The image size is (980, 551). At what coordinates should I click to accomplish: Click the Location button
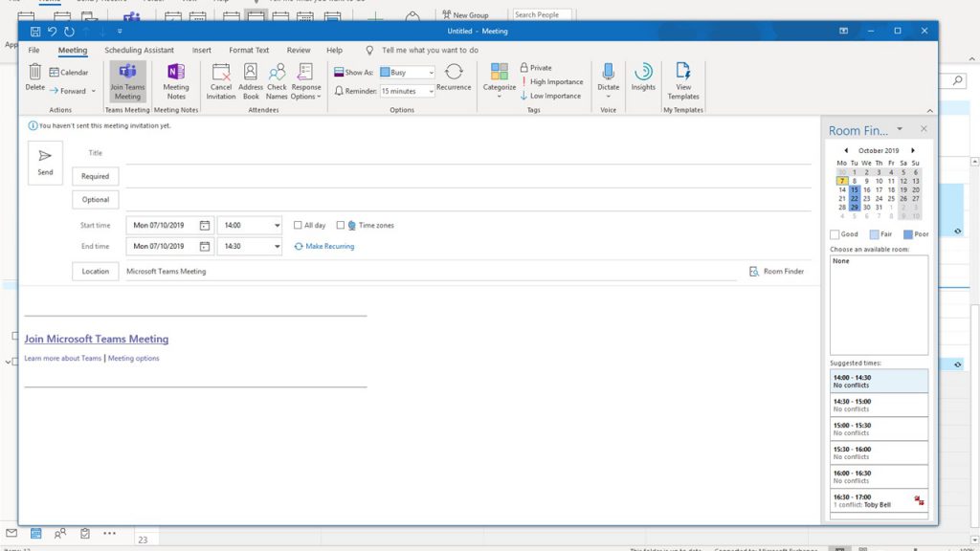95,272
